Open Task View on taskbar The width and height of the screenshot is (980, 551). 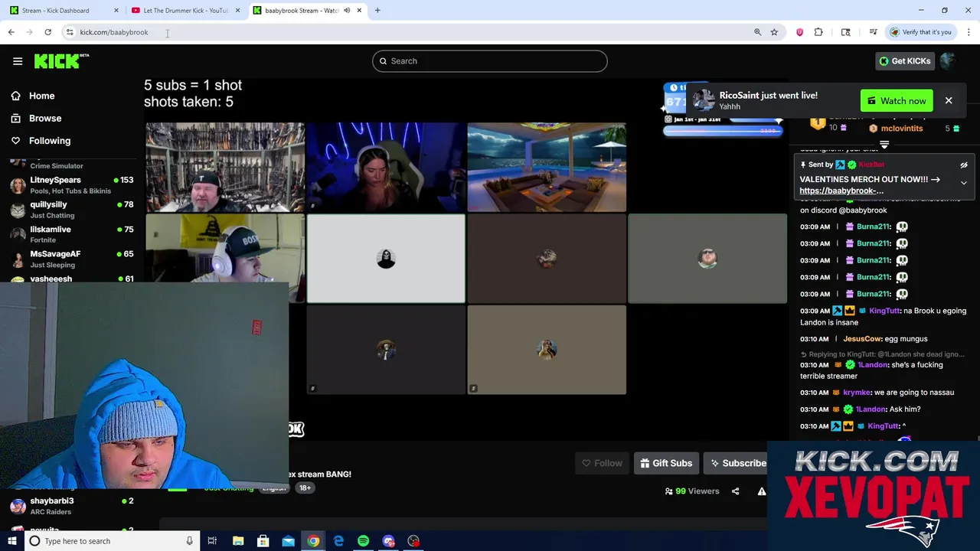(x=212, y=541)
